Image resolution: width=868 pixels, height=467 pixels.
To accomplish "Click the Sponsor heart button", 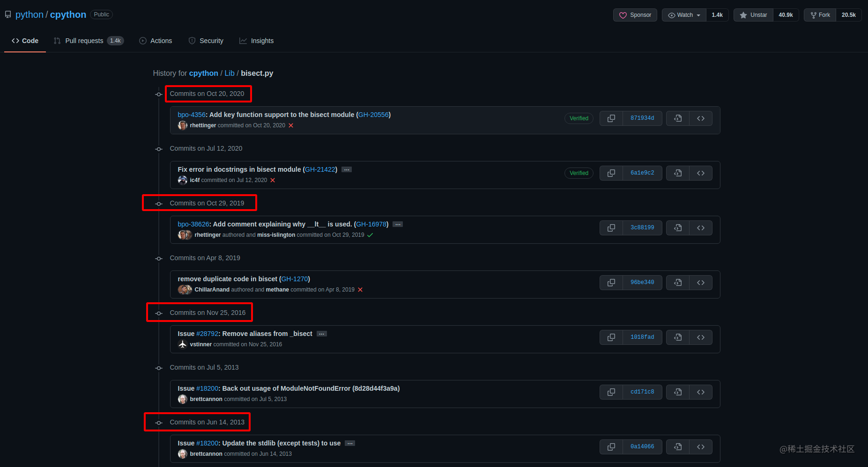I will pyautogui.click(x=635, y=15).
